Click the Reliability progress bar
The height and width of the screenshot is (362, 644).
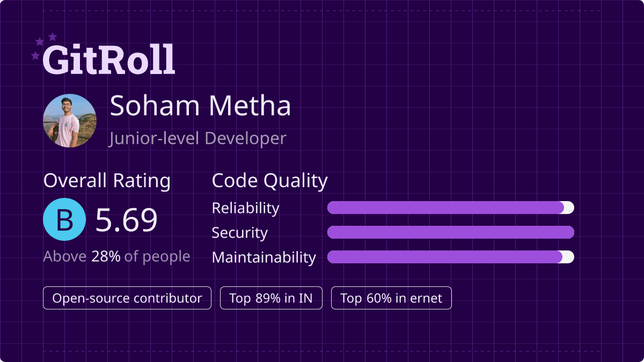click(451, 208)
